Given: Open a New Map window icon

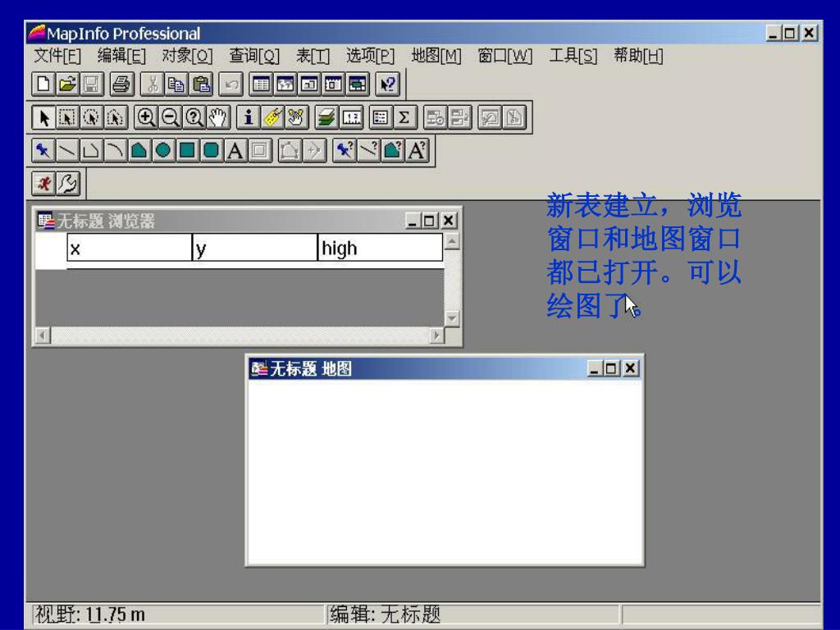Looking at the screenshot, I should [x=285, y=84].
